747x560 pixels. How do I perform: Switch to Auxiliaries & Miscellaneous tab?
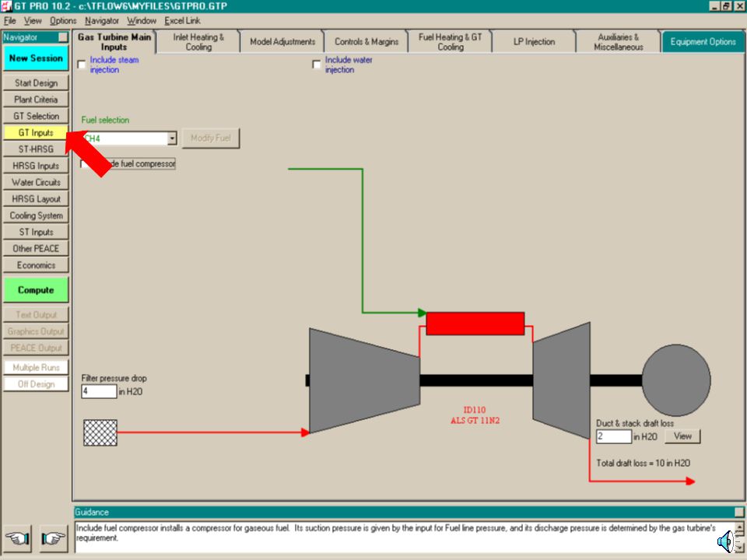pyautogui.click(x=618, y=42)
